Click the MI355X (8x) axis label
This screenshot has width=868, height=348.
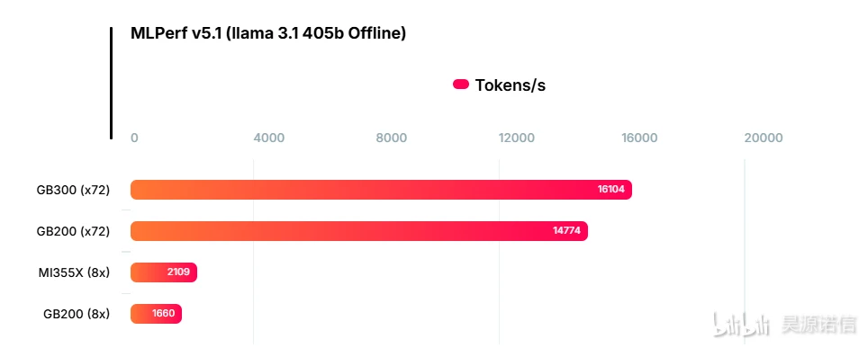pos(74,272)
